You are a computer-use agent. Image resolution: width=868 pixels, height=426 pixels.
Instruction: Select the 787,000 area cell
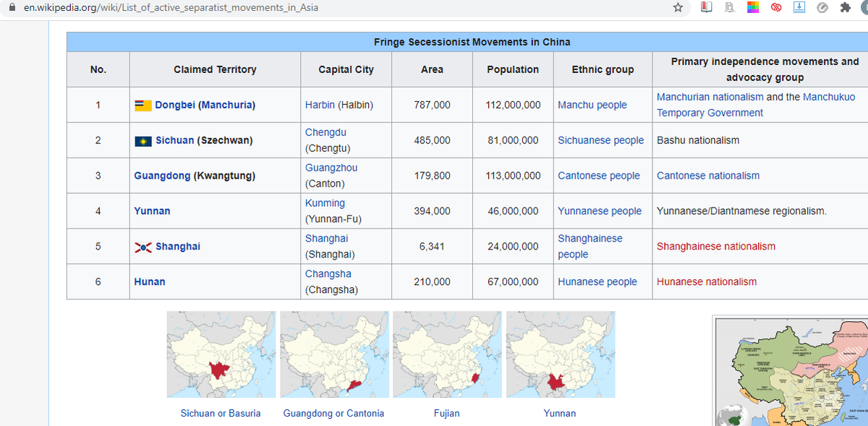tap(432, 105)
